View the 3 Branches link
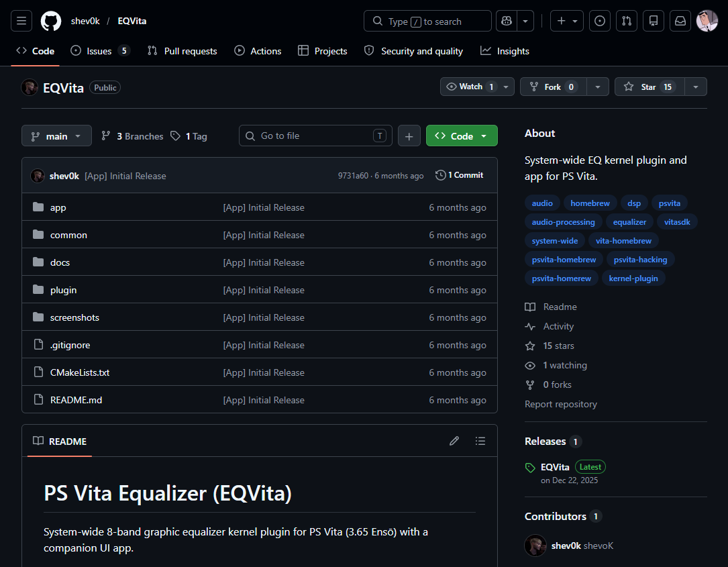Image resolution: width=728 pixels, height=567 pixels. [133, 136]
